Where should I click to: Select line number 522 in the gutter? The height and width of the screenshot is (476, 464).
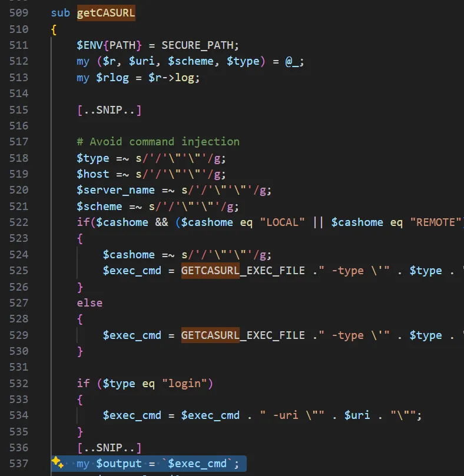point(19,222)
